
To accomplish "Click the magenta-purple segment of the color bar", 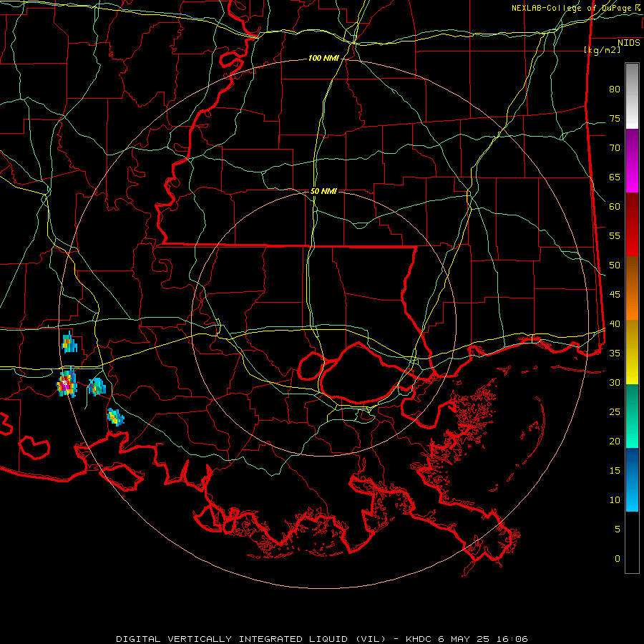I will tap(632, 160).
